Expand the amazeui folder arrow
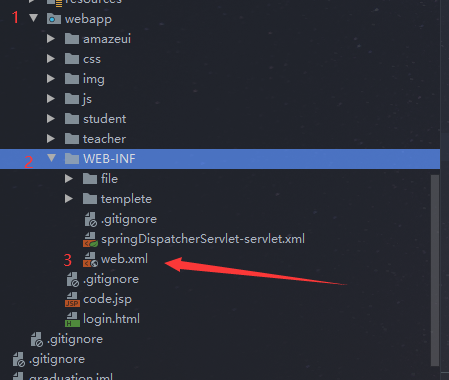This screenshot has height=380, width=449. [x=51, y=39]
